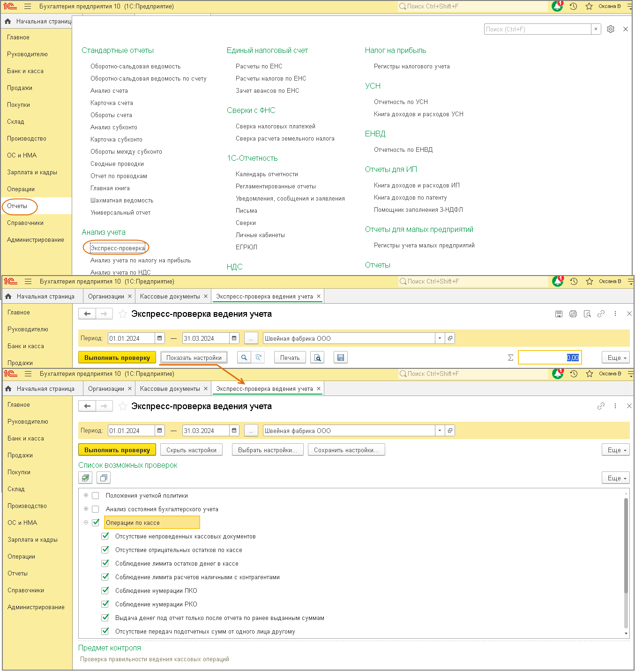Open print preview icon beside Печать
Image resolution: width=635 pixels, height=672 pixels.
click(x=317, y=358)
